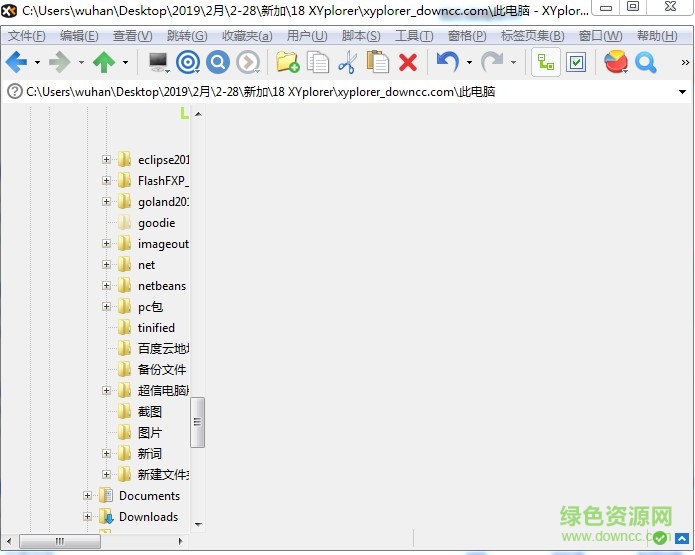Expand the Downloads folder node
The width and height of the screenshot is (695, 555).
tap(88, 517)
